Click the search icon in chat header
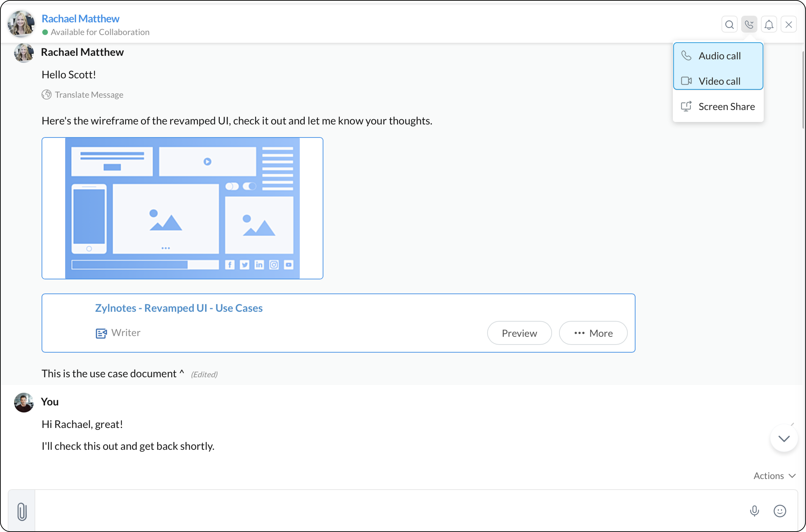 tap(729, 25)
